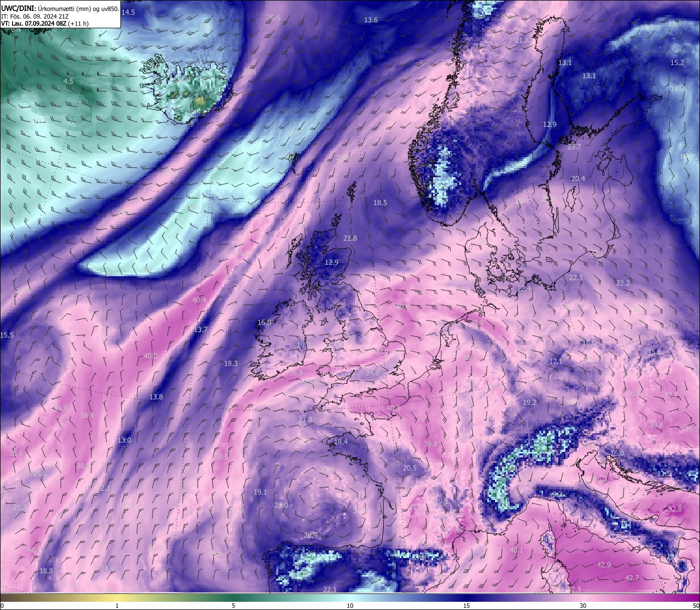Screen dimensions: 700x610
Task: Click the '15.5' value on the left edge
Action: click(7, 335)
